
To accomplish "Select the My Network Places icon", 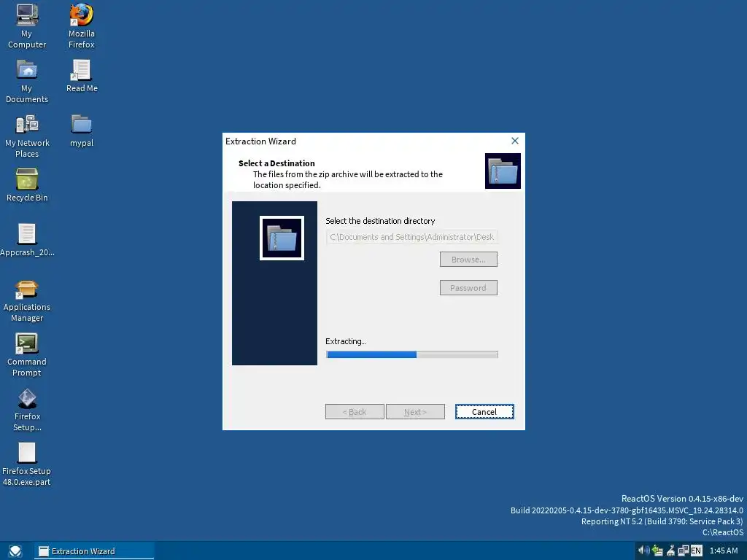I will [27, 136].
